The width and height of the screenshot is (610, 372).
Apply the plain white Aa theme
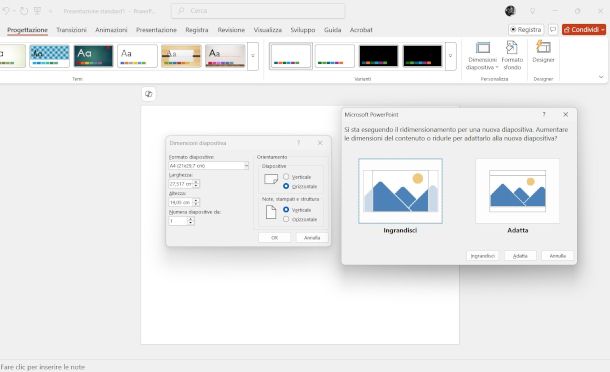click(137, 56)
